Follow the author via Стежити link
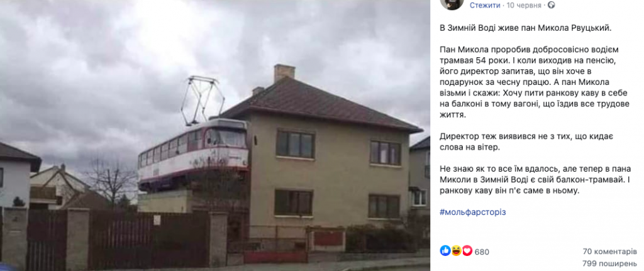 485,5
